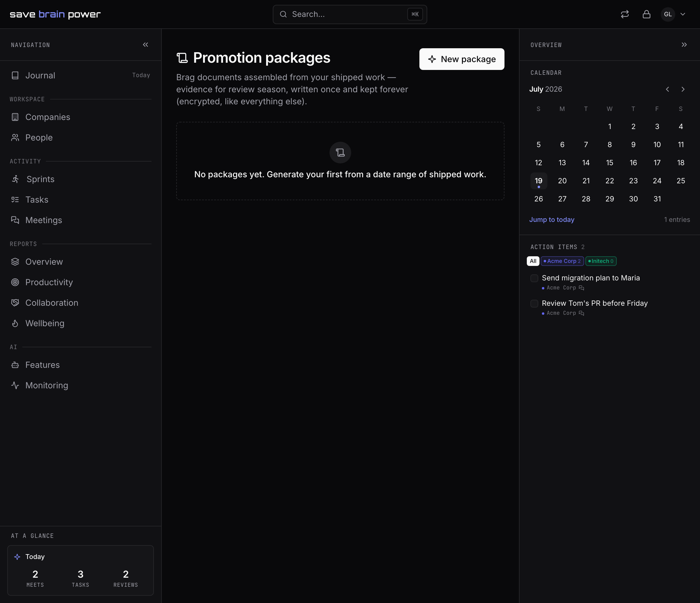This screenshot has height=603, width=700.
Task: Click the 3 Tasks stat
Action: click(x=80, y=578)
